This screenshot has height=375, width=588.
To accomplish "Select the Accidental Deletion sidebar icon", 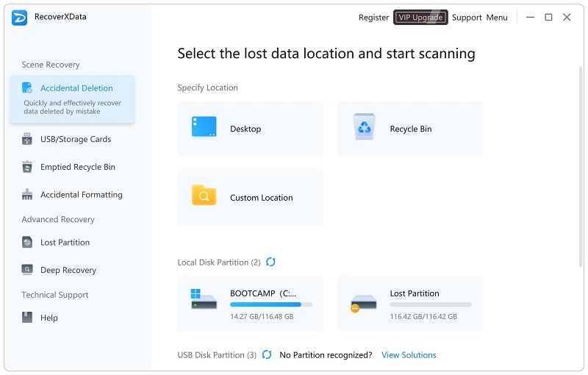I will click(x=27, y=88).
